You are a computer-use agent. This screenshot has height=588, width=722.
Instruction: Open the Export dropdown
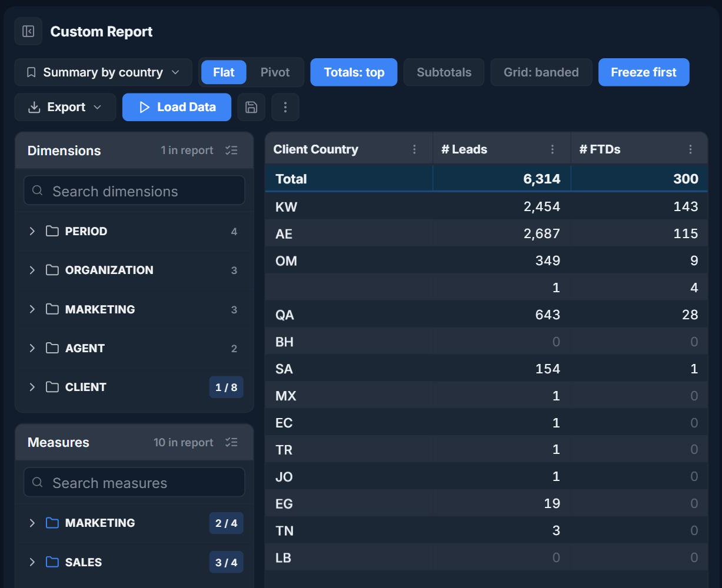coord(65,107)
